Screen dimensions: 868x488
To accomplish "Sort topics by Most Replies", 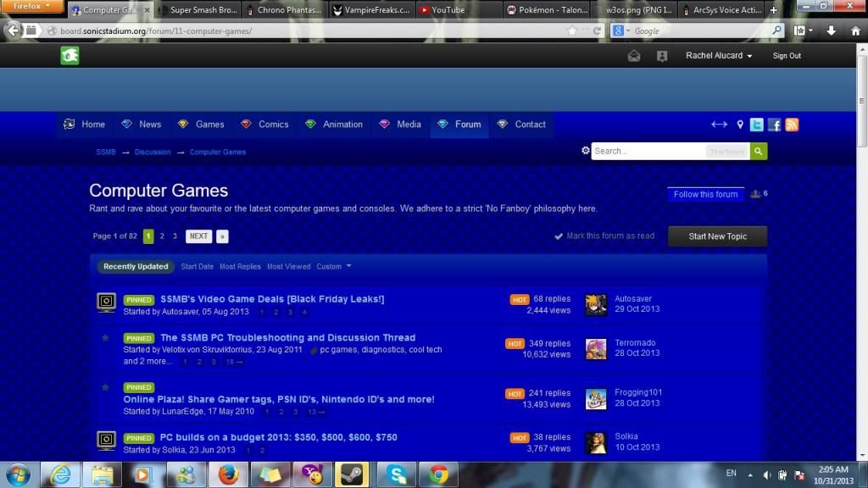I will (240, 266).
